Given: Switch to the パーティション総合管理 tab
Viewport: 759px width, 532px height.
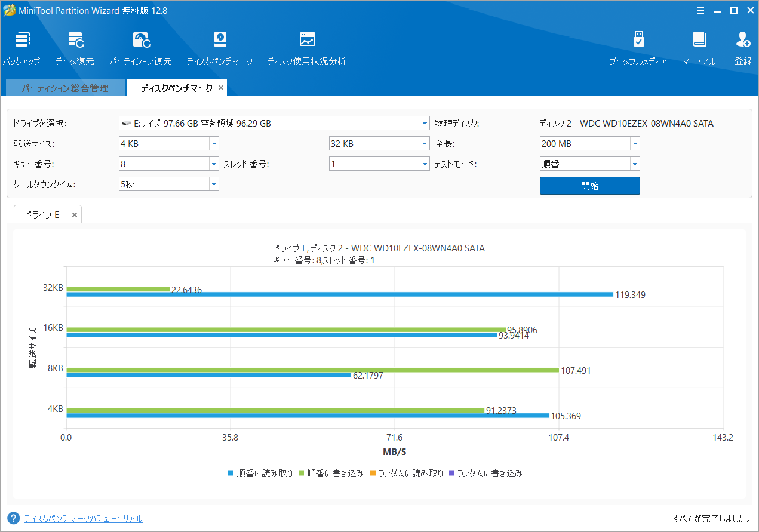Looking at the screenshot, I should [65, 87].
